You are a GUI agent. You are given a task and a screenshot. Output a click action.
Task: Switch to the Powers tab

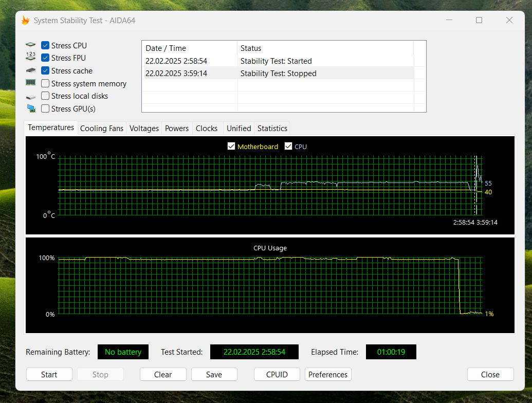click(x=177, y=129)
